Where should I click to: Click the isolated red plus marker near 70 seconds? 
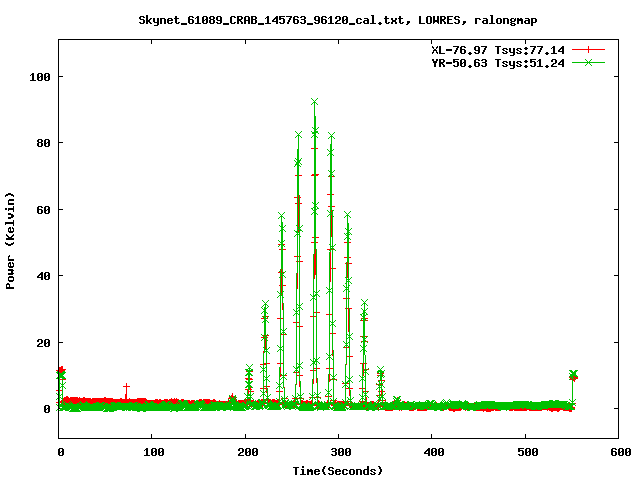(x=126, y=386)
